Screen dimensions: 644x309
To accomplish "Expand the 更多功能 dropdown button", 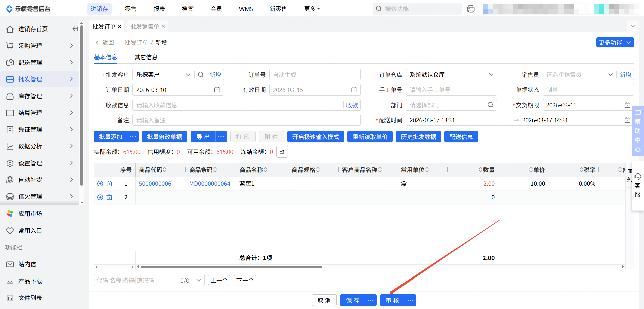I will tap(614, 42).
